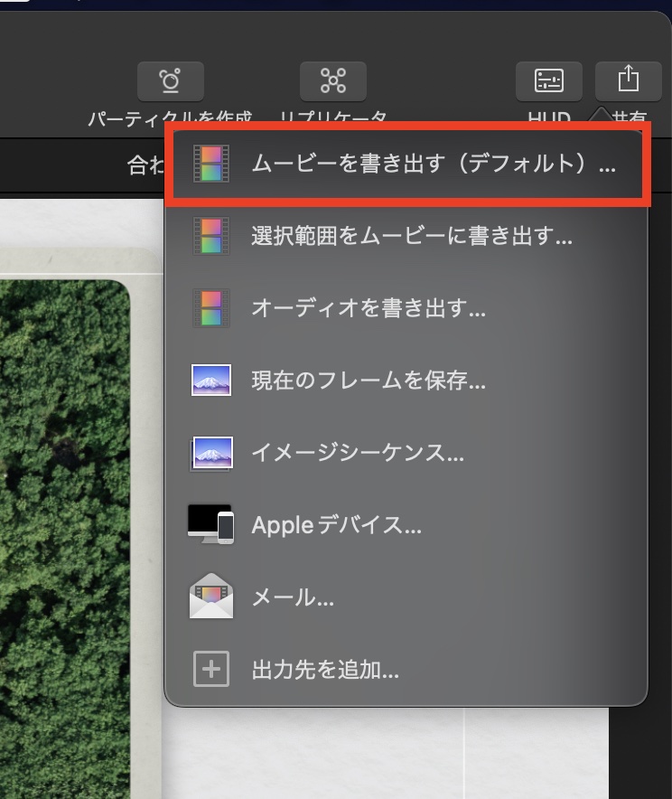Click the 出力先を追加… text in the menu
672x799 pixels.
click(325, 670)
